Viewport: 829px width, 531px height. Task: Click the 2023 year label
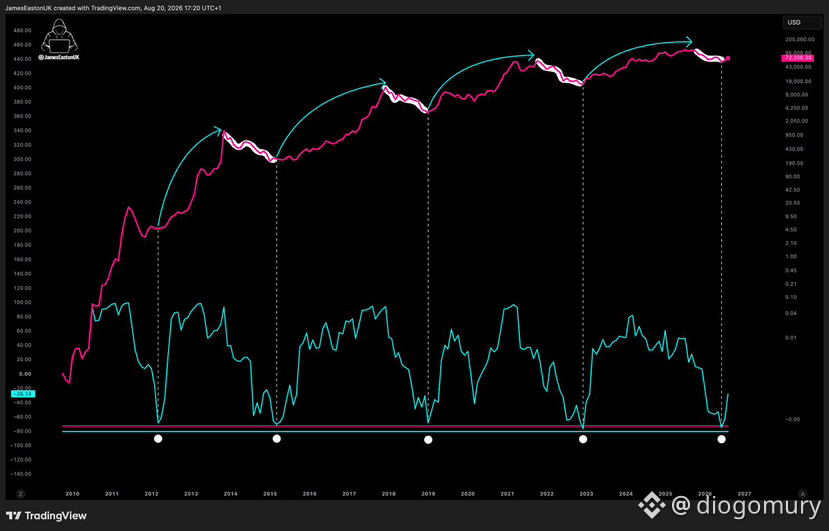click(x=586, y=494)
